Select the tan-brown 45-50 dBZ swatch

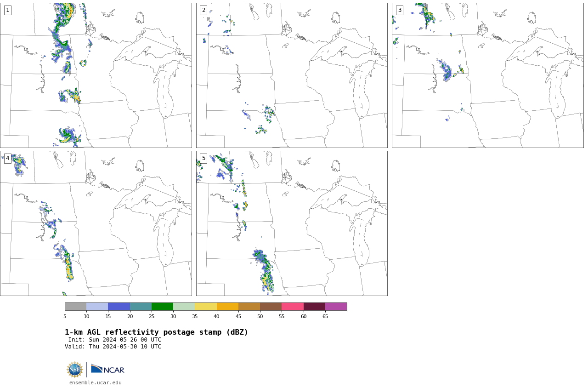click(249, 307)
